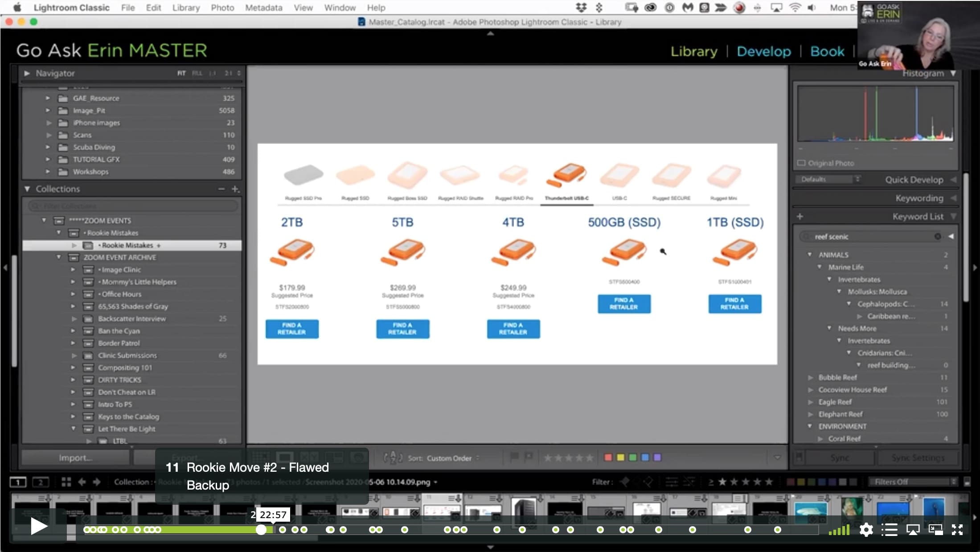Switch to the Develop module

click(764, 51)
